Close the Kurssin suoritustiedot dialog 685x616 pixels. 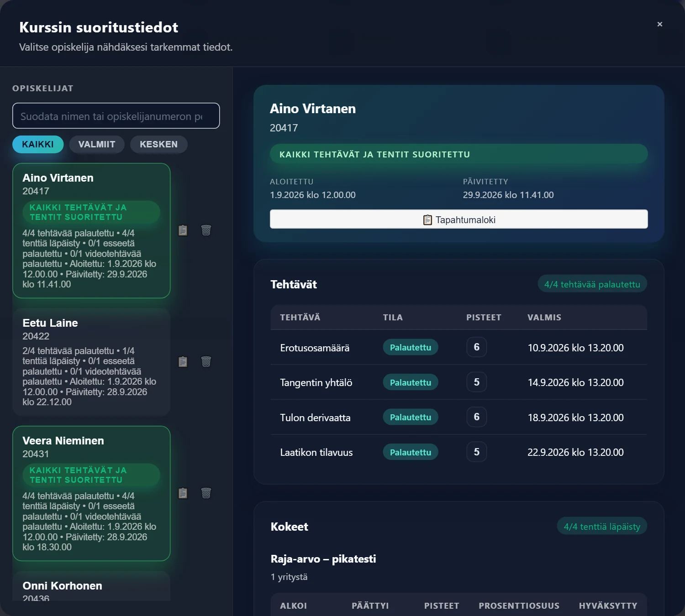coord(659,24)
